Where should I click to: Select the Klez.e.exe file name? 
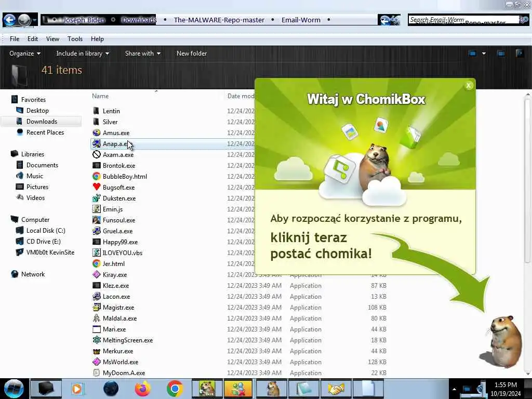(x=116, y=286)
